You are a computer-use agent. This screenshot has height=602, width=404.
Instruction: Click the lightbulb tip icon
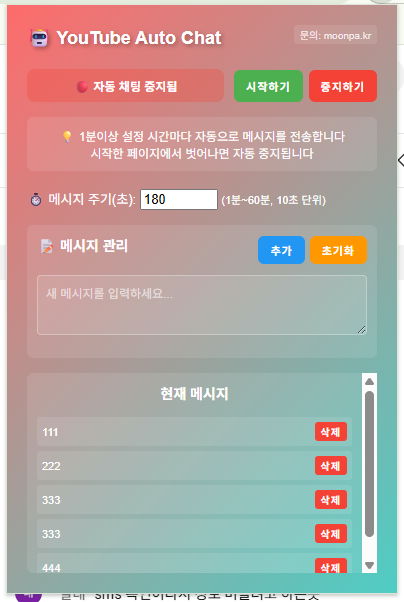click(x=67, y=136)
